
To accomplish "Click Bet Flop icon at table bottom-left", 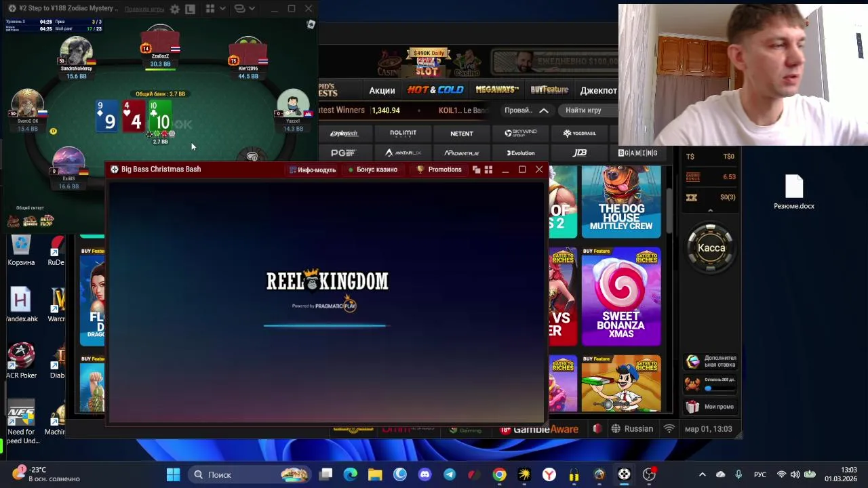I will tap(47, 220).
